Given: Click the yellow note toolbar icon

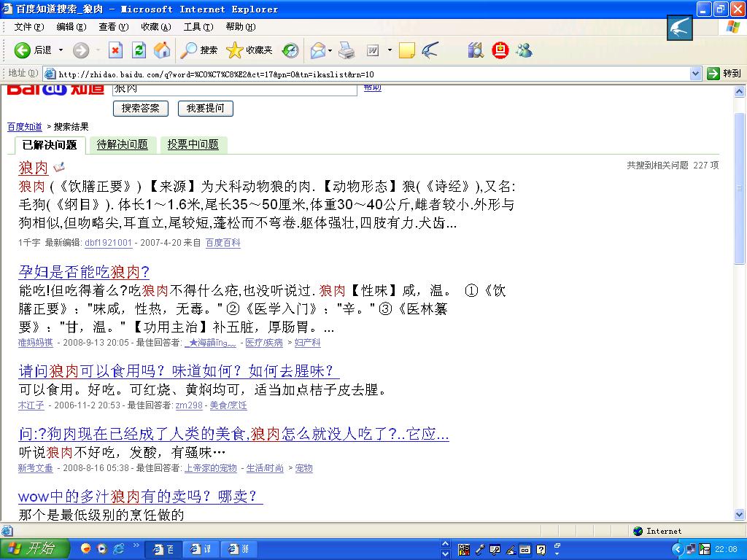Looking at the screenshot, I should click(x=406, y=50).
